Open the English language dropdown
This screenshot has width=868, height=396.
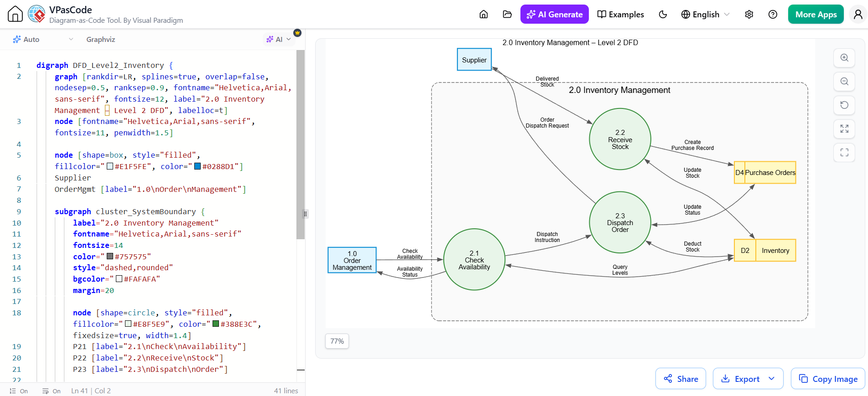point(705,14)
